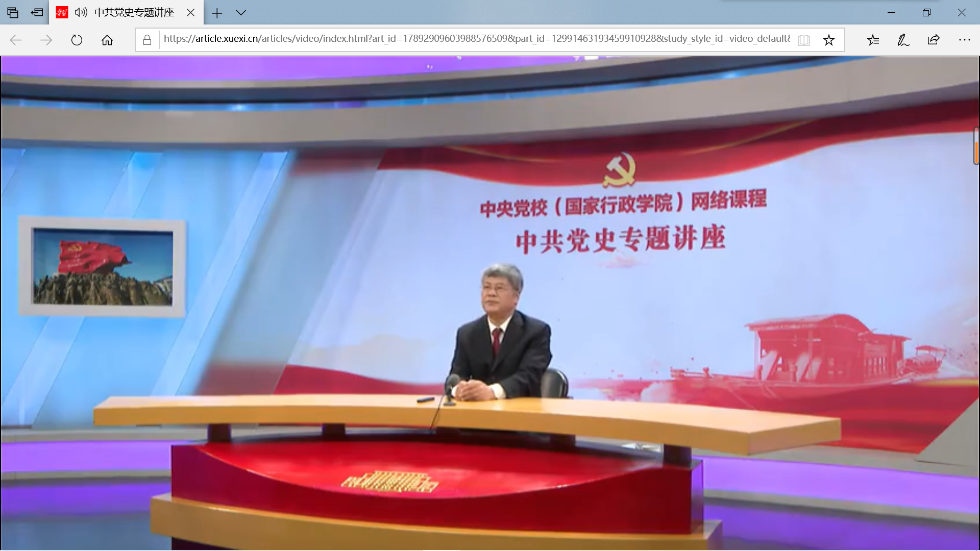Go back to the previous page
This screenshot has height=551, width=980.
point(16,40)
